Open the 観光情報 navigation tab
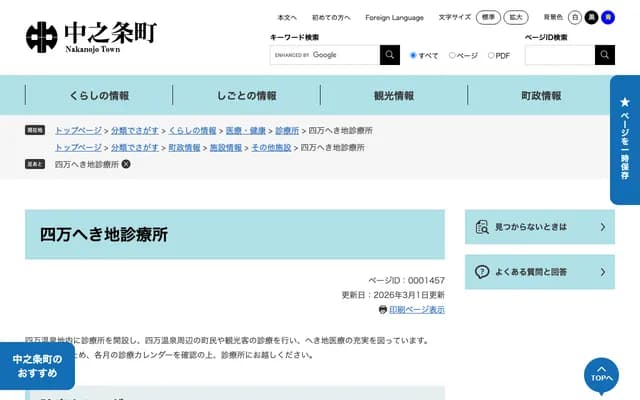This screenshot has height=400, width=640. tap(393, 96)
